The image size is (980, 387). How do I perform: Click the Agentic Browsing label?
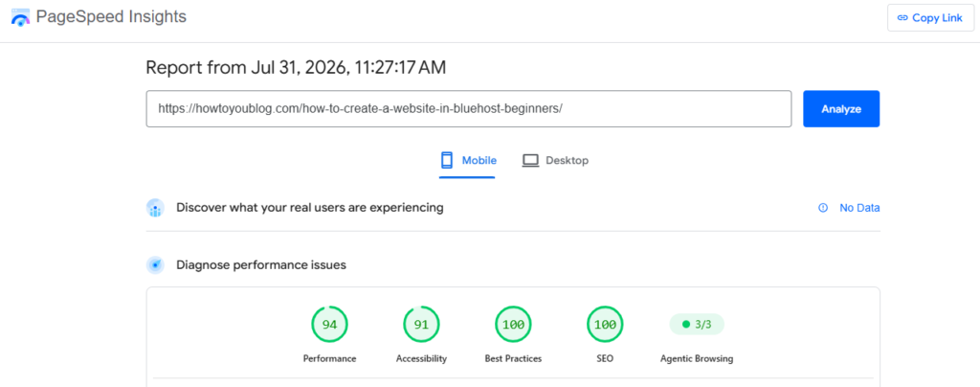point(697,359)
